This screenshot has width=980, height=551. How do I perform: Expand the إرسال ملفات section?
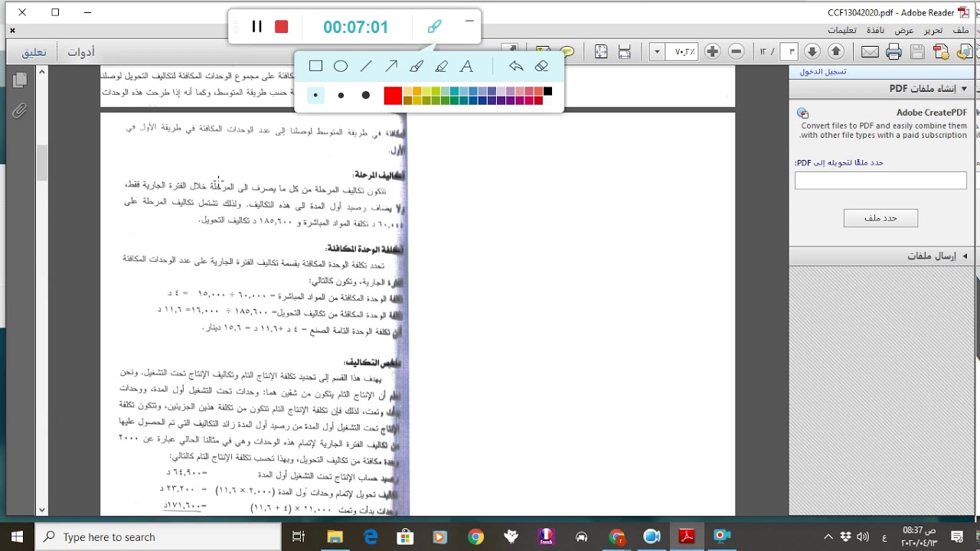pos(965,256)
